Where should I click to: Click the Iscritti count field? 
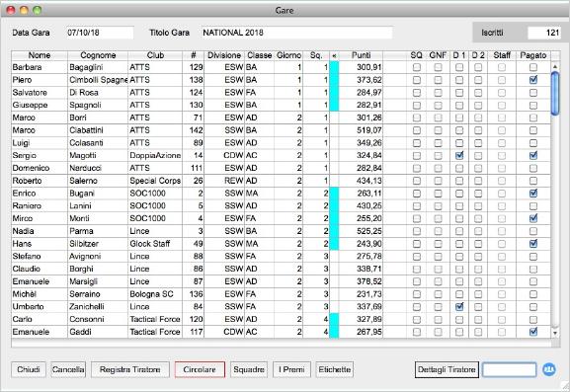click(x=544, y=33)
